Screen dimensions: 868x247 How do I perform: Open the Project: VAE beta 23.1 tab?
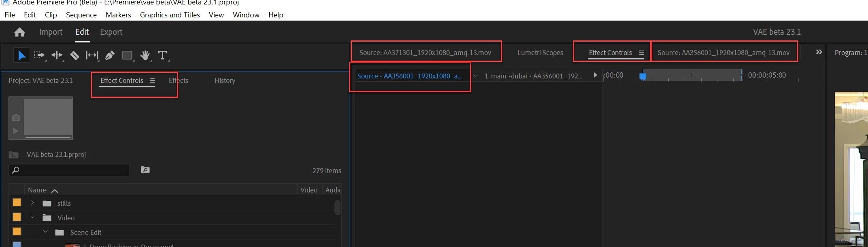pos(40,80)
